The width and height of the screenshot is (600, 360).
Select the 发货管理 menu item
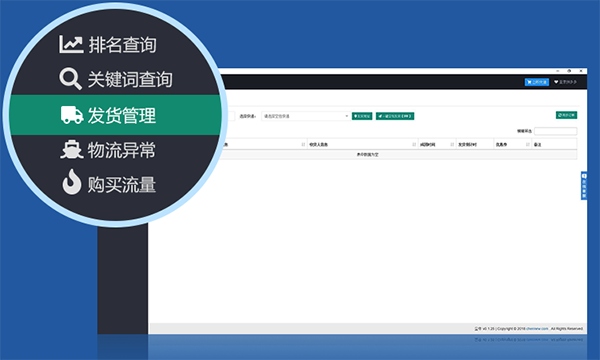[x=116, y=115]
